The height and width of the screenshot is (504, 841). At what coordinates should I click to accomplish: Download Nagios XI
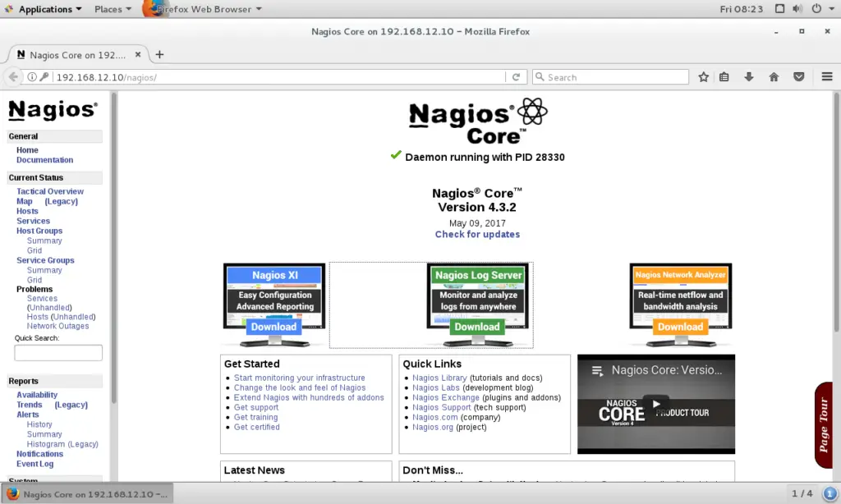(274, 327)
